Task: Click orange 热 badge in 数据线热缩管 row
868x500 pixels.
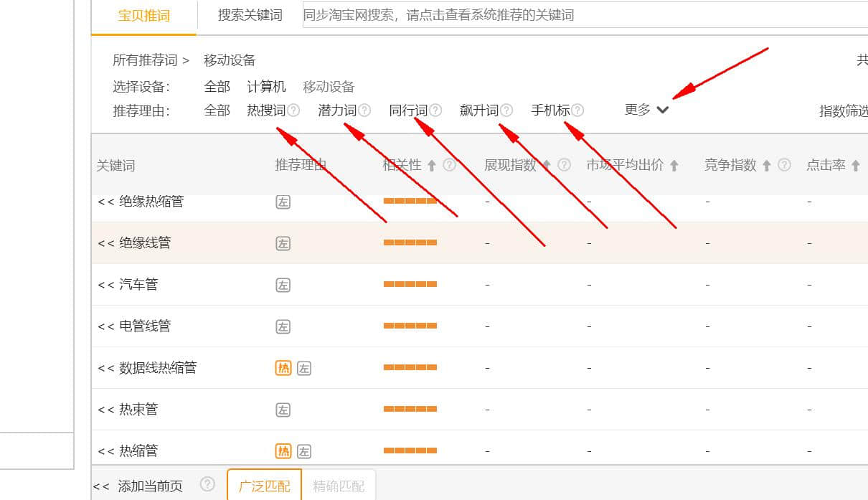Action: tap(283, 368)
